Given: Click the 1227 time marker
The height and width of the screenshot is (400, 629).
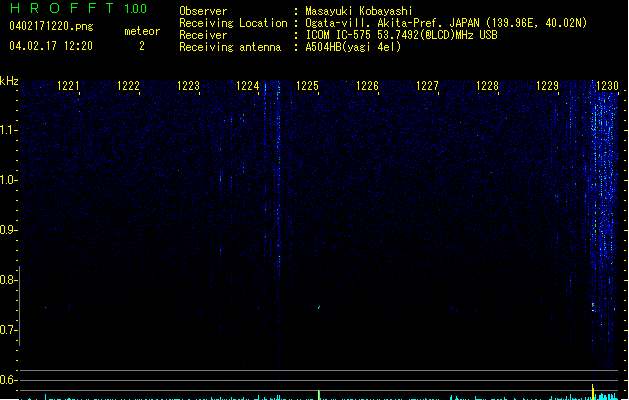Looking at the screenshot, I should point(427,86).
